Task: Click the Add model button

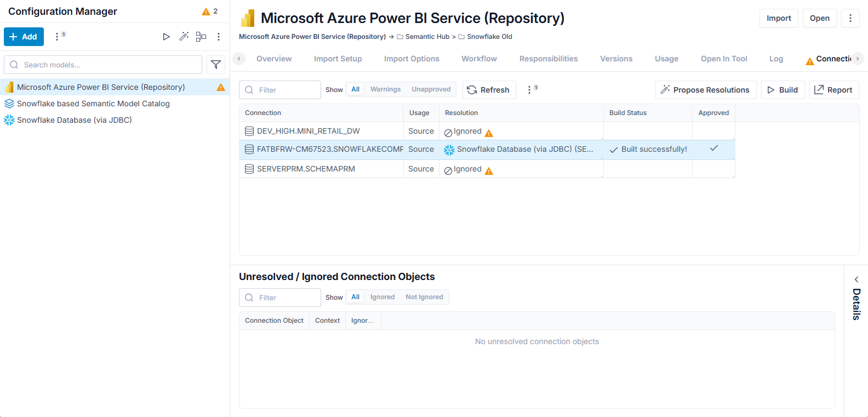Action: coord(24,37)
